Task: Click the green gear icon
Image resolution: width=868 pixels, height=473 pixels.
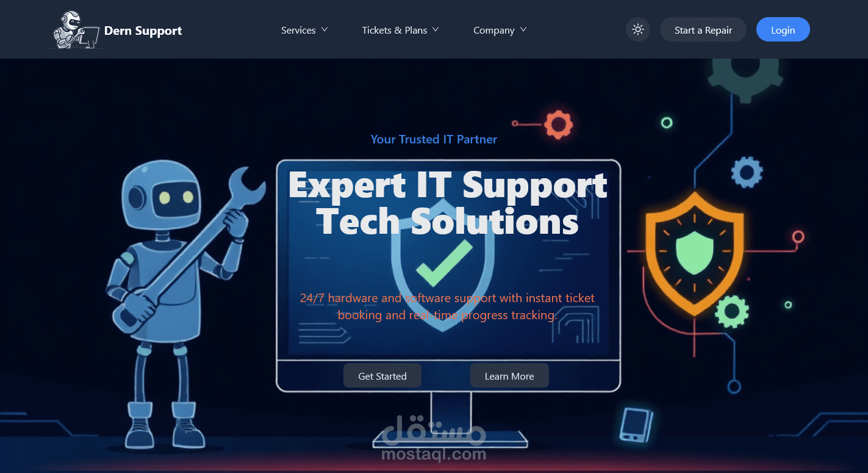Action: [x=731, y=312]
